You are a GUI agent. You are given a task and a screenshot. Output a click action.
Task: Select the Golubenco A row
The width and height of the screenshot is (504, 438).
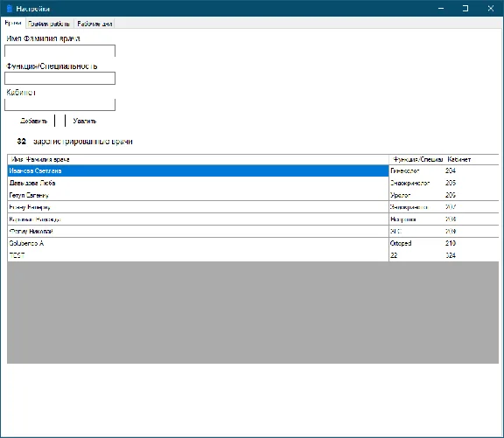pos(253,243)
